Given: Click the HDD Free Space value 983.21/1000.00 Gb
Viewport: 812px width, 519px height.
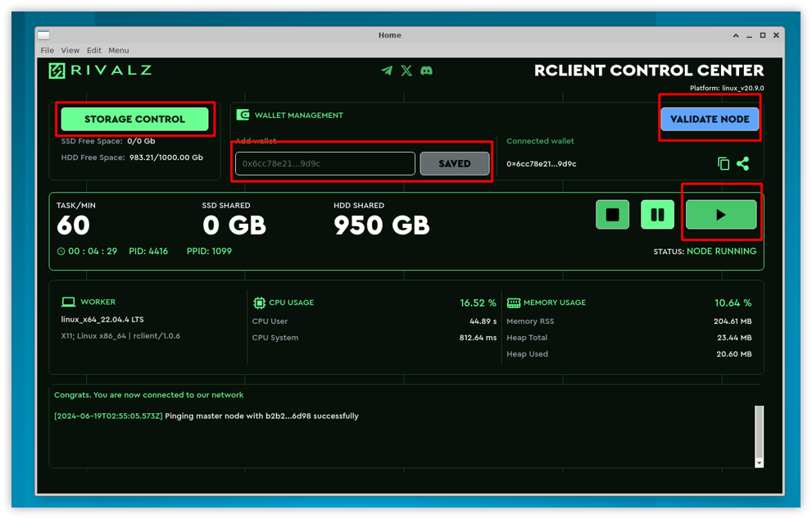Looking at the screenshot, I should [x=166, y=157].
